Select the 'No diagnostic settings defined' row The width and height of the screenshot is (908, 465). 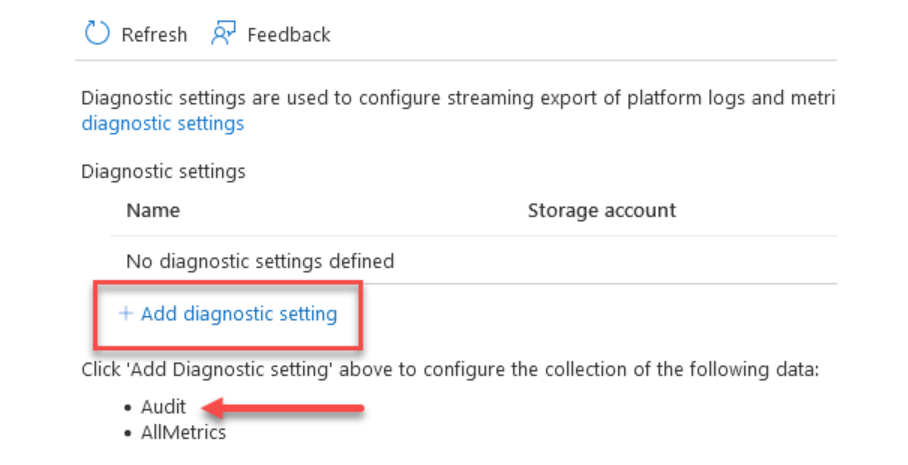pos(260,261)
